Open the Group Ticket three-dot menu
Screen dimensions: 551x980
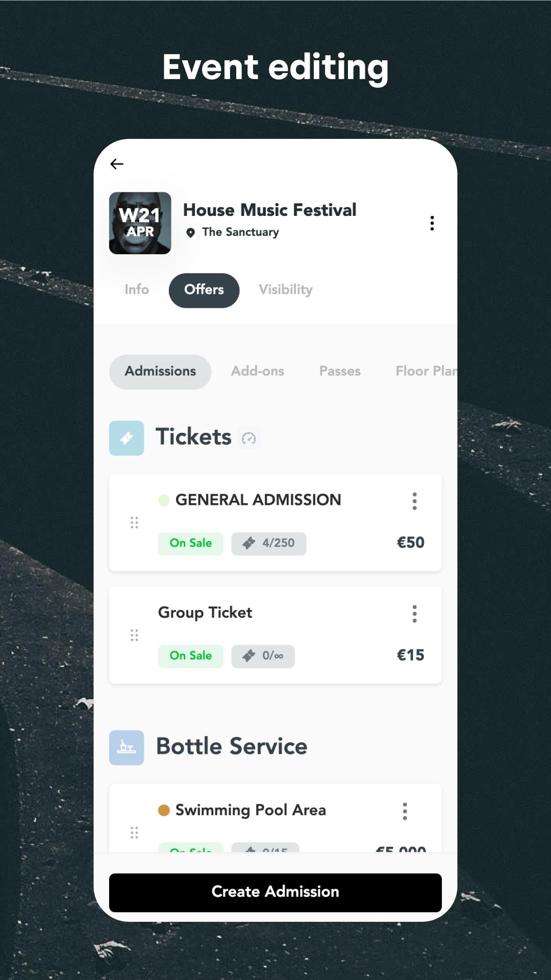click(x=415, y=614)
